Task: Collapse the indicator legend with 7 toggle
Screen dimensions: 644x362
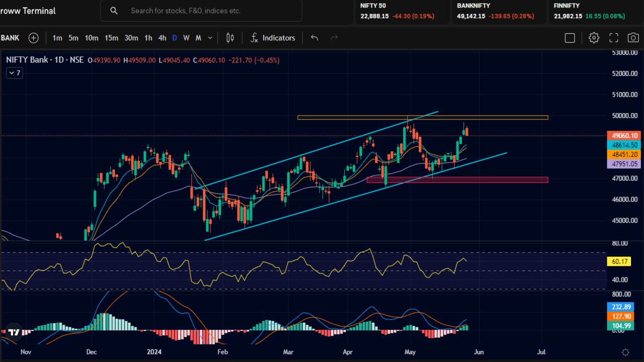Action: [14, 73]
